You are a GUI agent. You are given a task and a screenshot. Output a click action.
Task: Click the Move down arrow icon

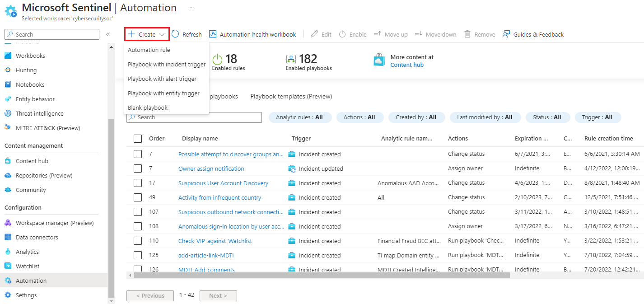click(419, 34)
